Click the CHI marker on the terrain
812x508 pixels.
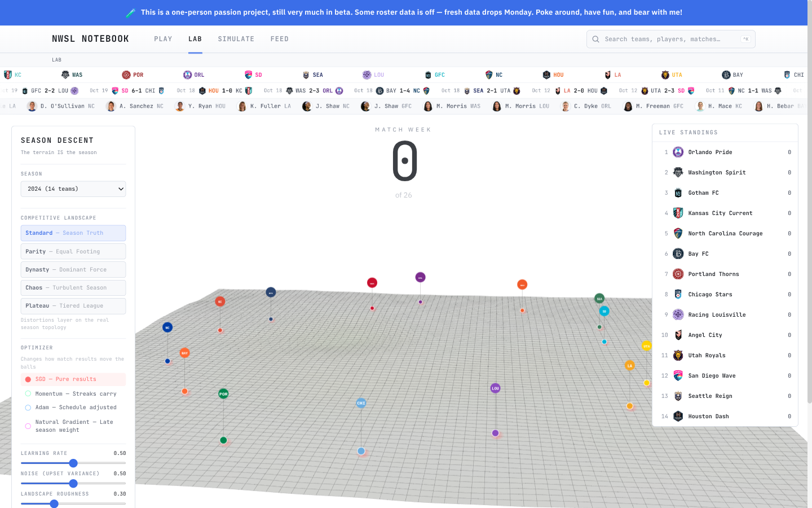point(361,403)
